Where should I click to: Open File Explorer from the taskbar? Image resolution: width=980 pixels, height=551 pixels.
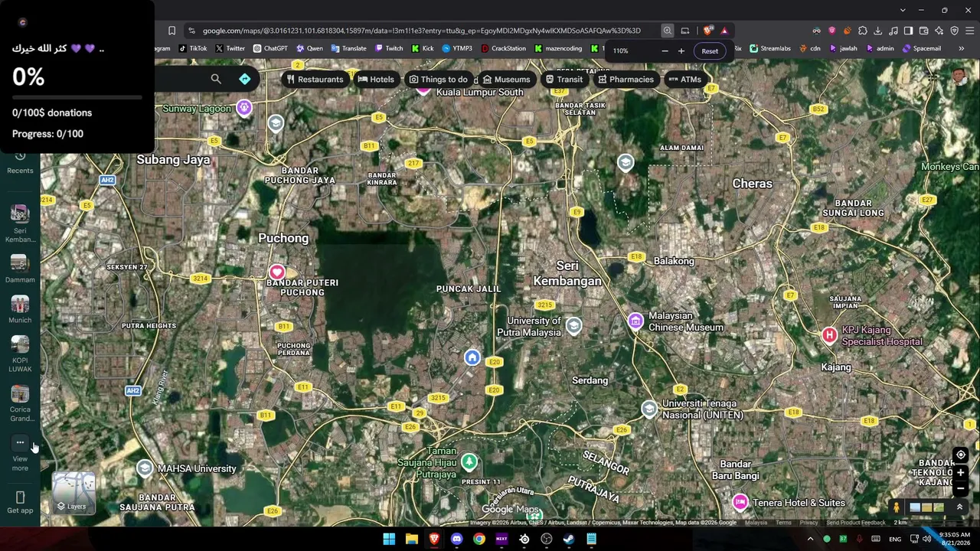pos(411,539)
